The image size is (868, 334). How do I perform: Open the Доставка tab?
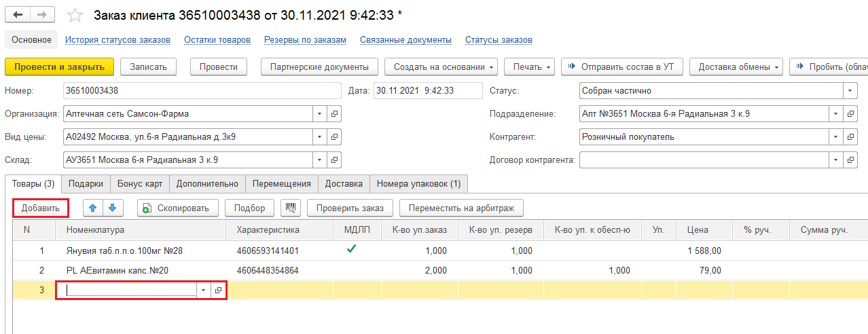tap(344, 183)
